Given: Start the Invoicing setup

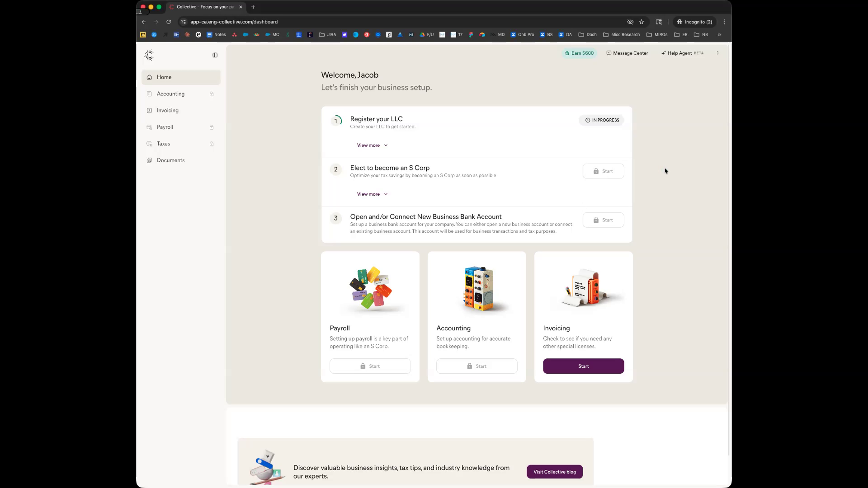Looking at the screenshot, I should tap(583, 366).
